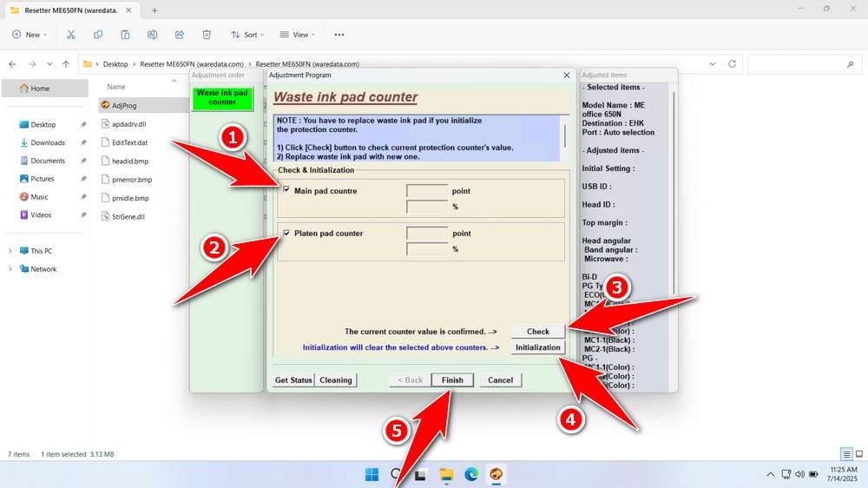Image resolution: width=868 pixels, height=488 pixels.
Task: Show hidden system tray icons chevron
Action: [x=770, y=474]
